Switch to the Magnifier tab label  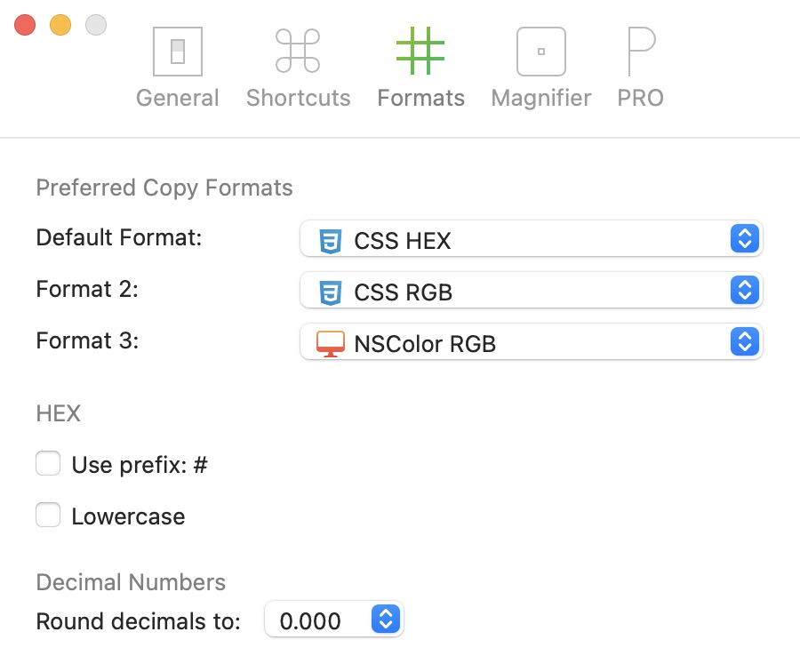click(x=540, y=98)
